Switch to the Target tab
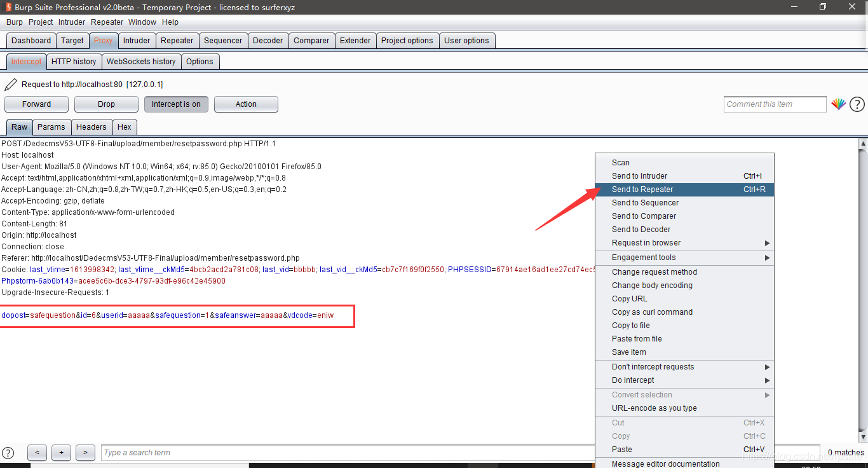Screen dimensions: 868x468 [x=72, y=41]
